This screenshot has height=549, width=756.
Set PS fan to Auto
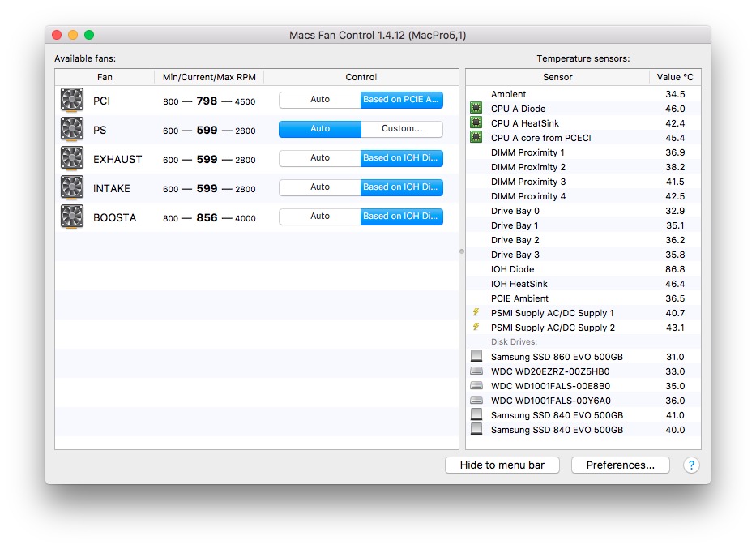pyautogui.click(x=320, y=129)
